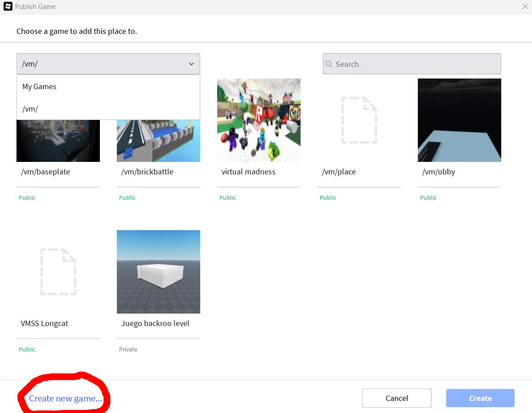Select the VMSS Longcat placeholder file icon
532x413 pixels.
[x=58, y=272]
